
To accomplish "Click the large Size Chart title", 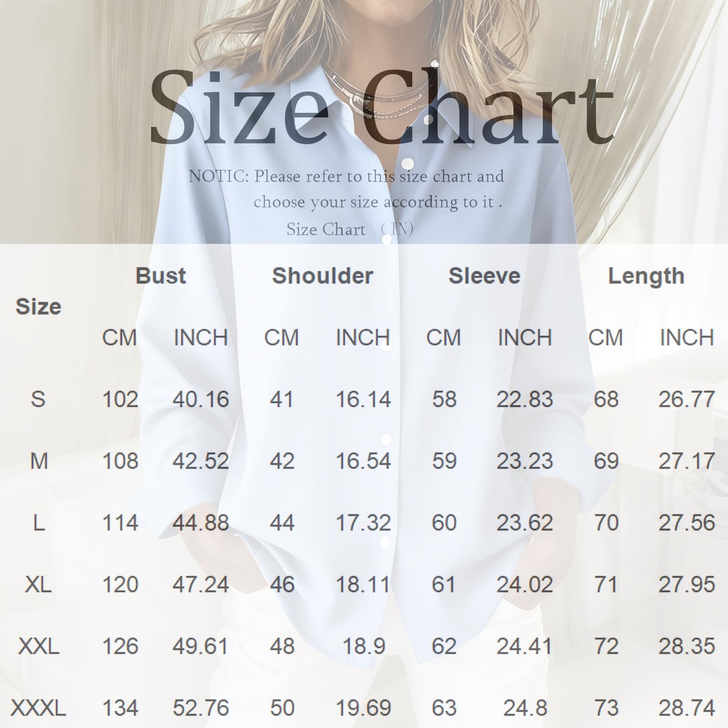I will [381, 107].
